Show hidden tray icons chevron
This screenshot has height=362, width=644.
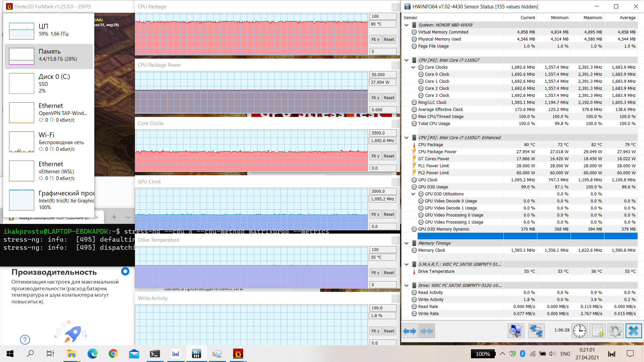pos(502,354)
